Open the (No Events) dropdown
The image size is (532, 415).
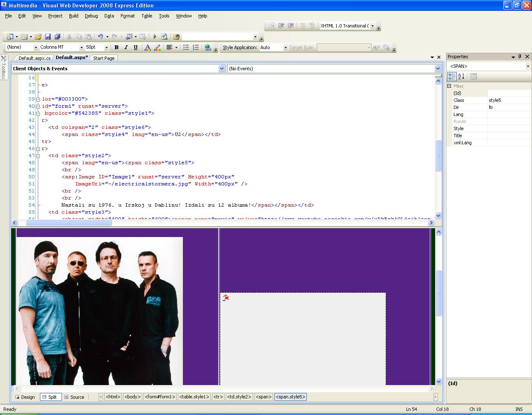[438, 69]
